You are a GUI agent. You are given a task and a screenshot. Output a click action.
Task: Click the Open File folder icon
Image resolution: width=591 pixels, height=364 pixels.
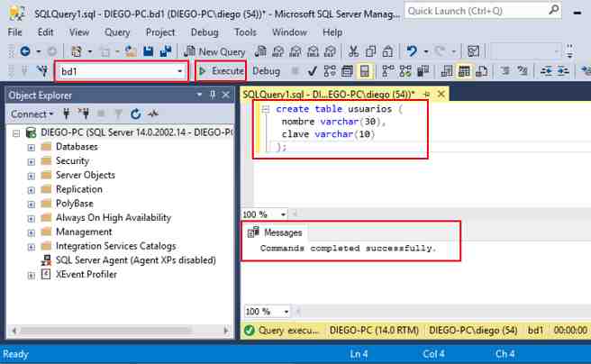pos(131,51)
